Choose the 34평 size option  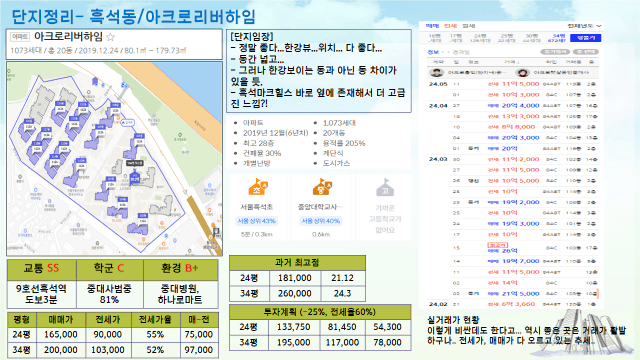558,38
